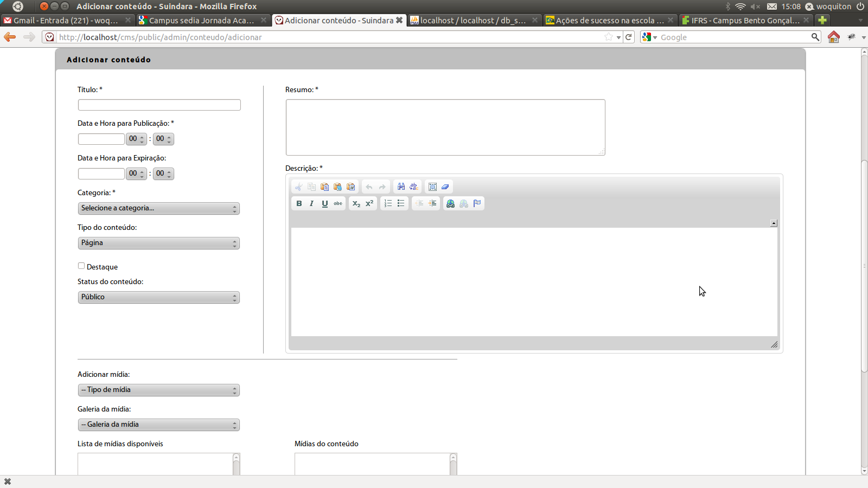
Task: Open Tipo do conteúdo dropdown showing Página
Action: point(158,243)
